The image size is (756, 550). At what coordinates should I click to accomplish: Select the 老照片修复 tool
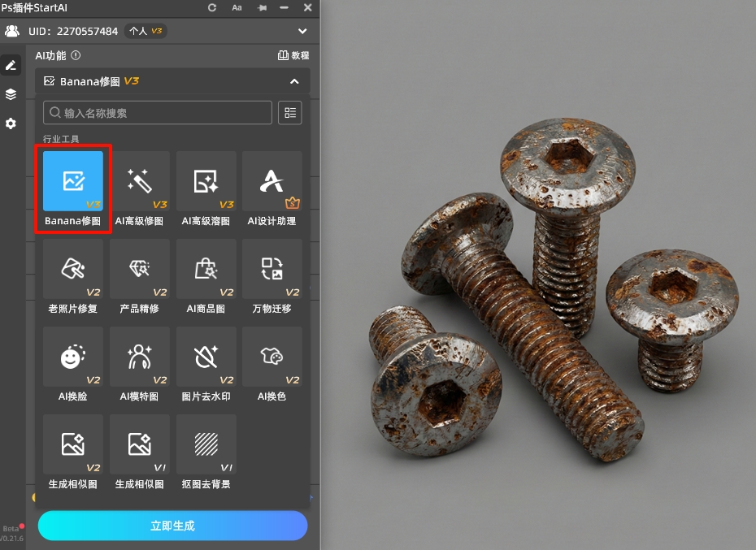73,270
